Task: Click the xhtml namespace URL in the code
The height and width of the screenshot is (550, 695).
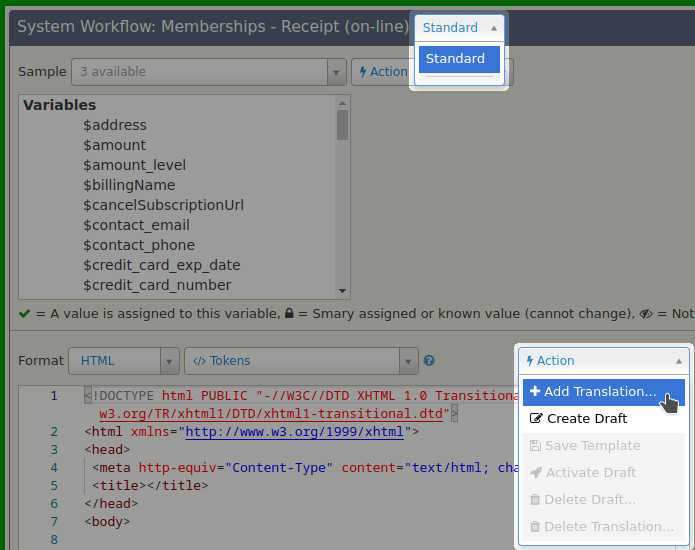Action: [x=294, y=432]
